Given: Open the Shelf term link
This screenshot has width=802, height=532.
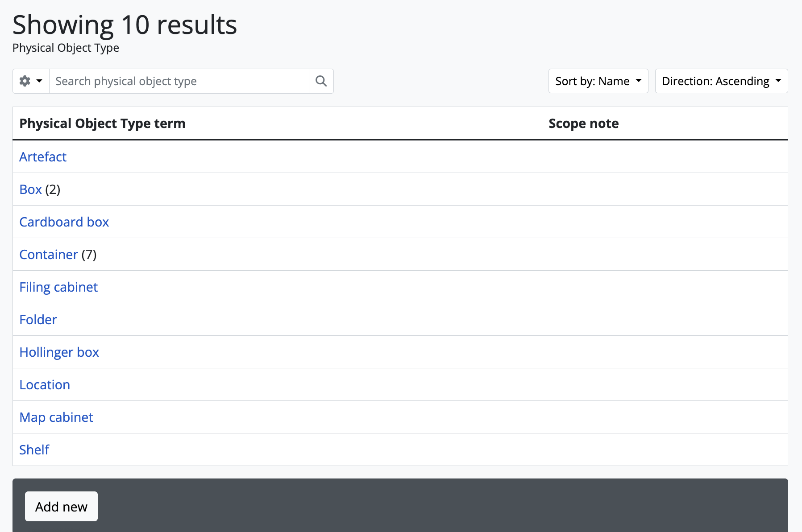Looking at the screenshot, I should pos(34,450).
